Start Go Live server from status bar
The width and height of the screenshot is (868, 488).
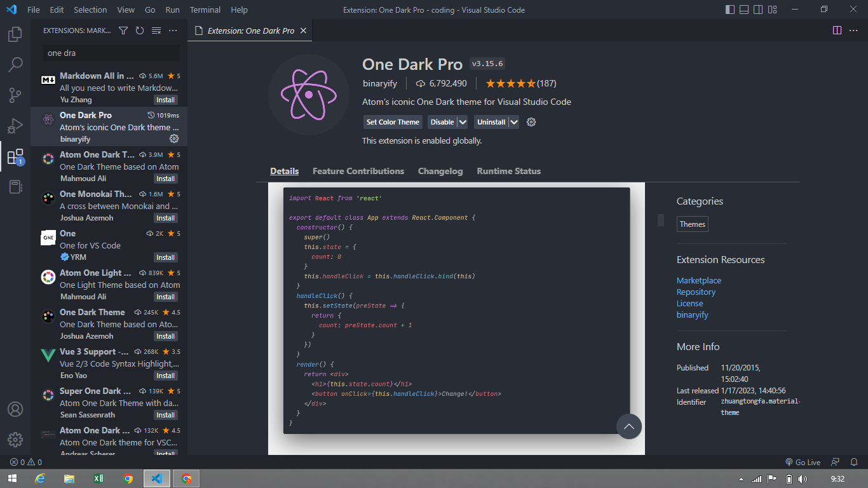[x=803, y=463]
